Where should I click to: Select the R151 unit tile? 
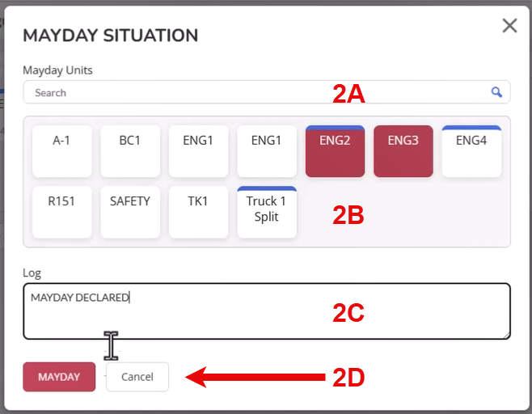click(61, 212)
